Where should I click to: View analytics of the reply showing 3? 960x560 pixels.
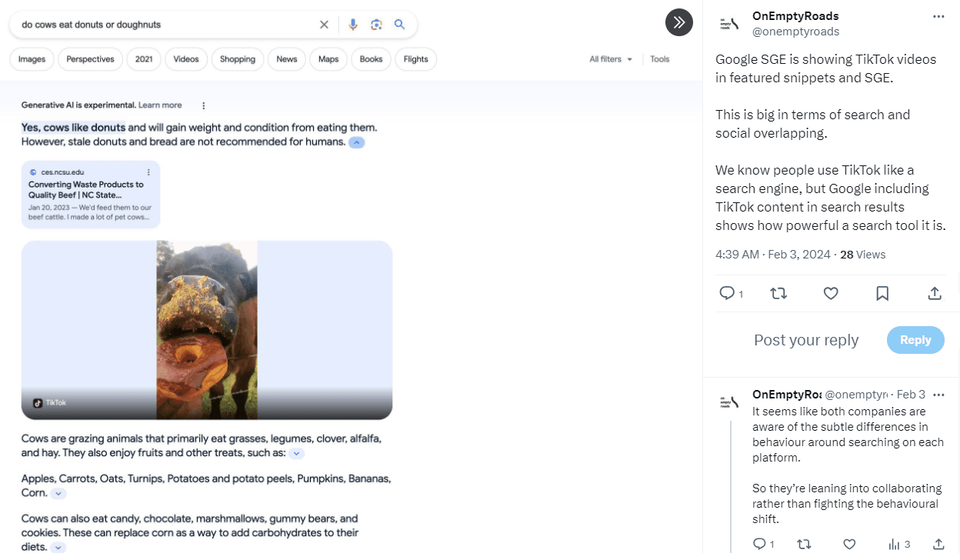[x=899, y=544]
